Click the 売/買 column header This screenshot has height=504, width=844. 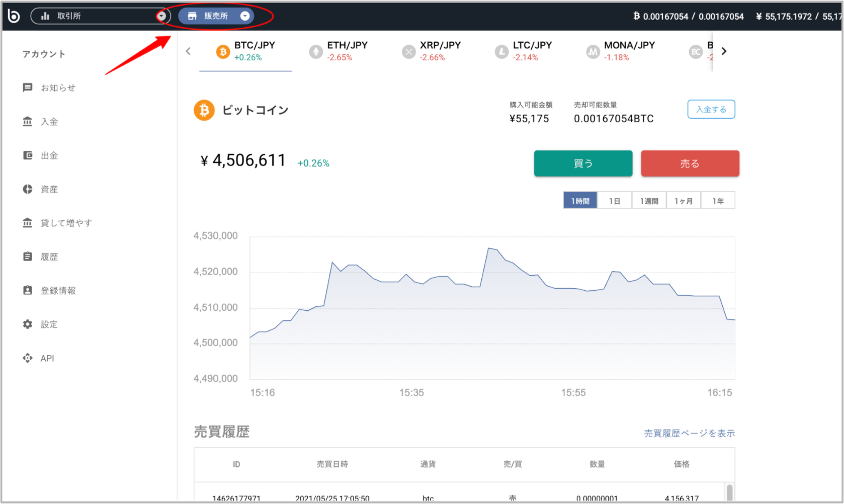coord(513,464)
